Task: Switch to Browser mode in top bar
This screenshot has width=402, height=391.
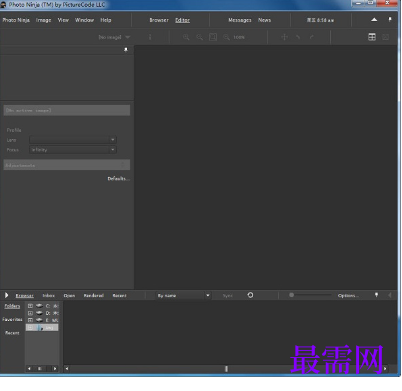Action: tap(159, 20)
